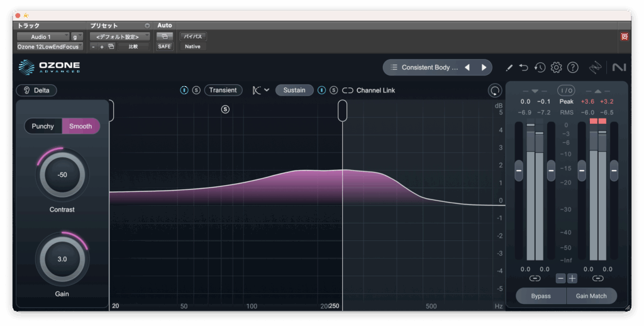This screenshot has width=644, height=326.
Task: Click the undo arrow icon
Action: 524,67
